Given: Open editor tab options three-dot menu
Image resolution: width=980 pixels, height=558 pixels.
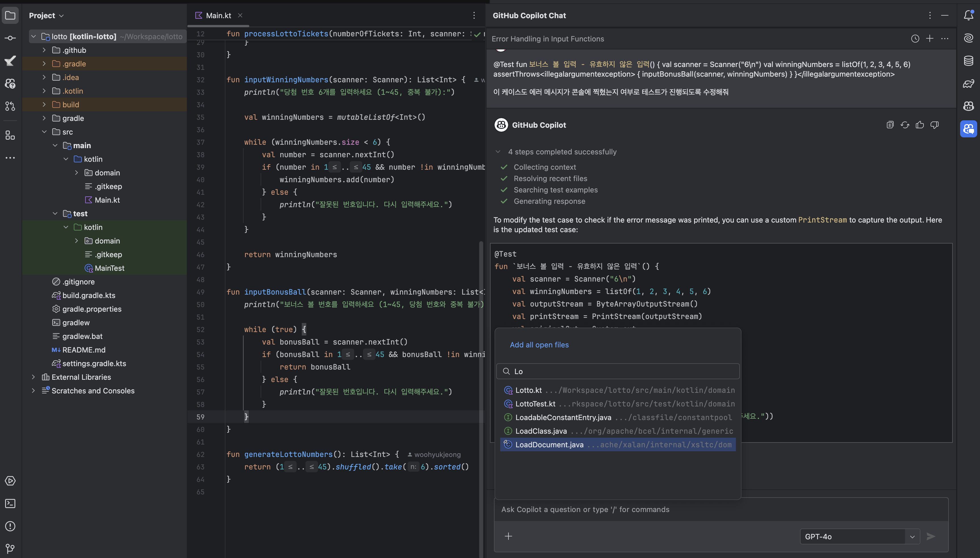Looking at the screenshot, I should point(474,15).
